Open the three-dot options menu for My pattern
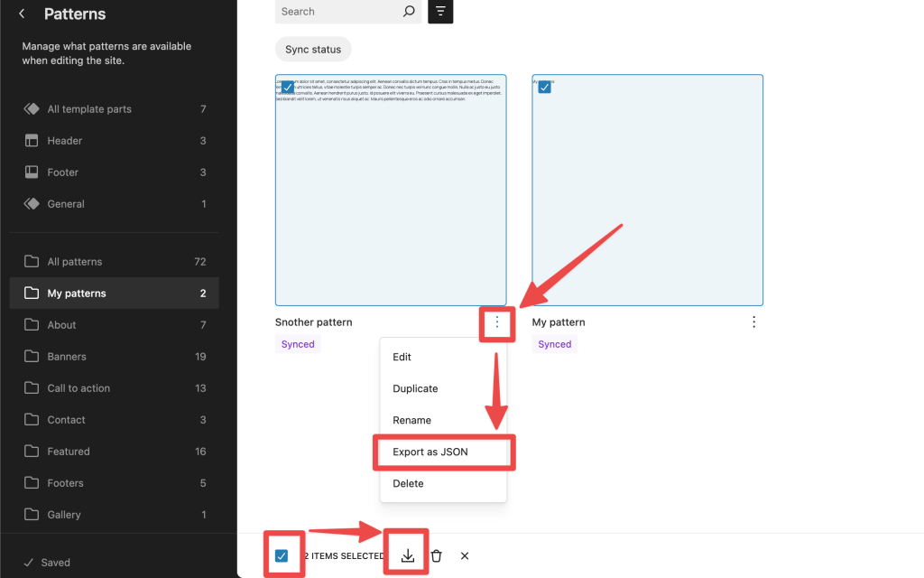 [753, 322]
